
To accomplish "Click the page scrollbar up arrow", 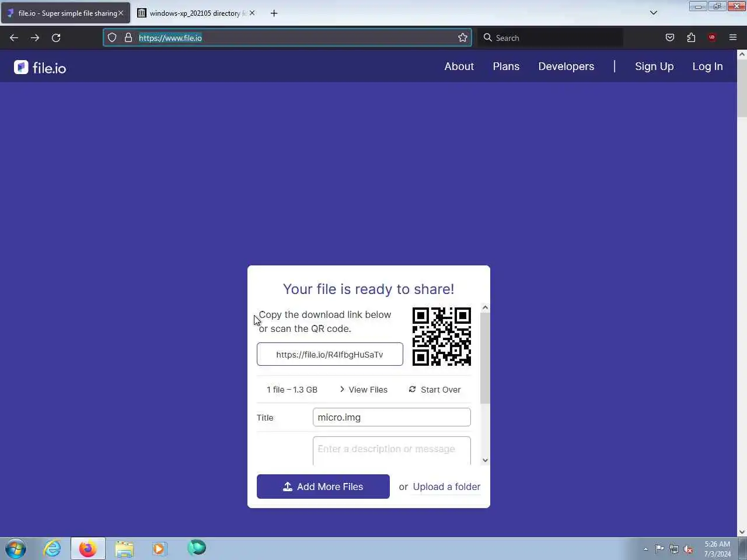I will click(742, 54).
